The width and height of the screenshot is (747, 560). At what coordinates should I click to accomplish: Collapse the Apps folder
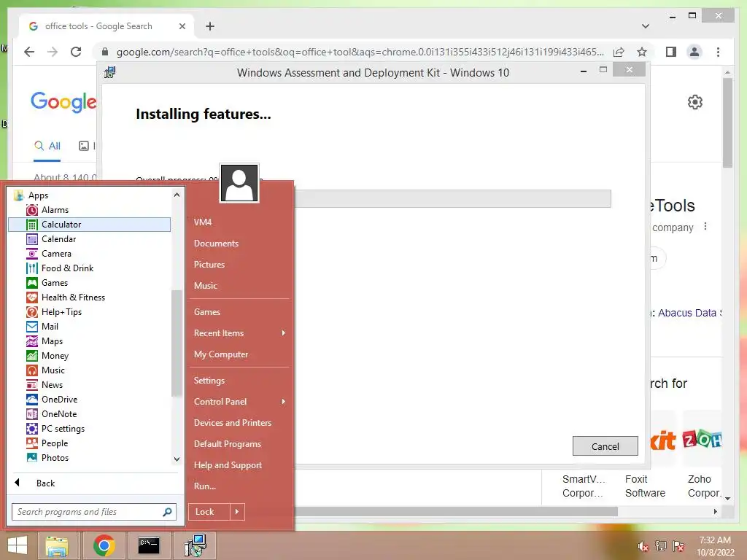tap(19, 195)
